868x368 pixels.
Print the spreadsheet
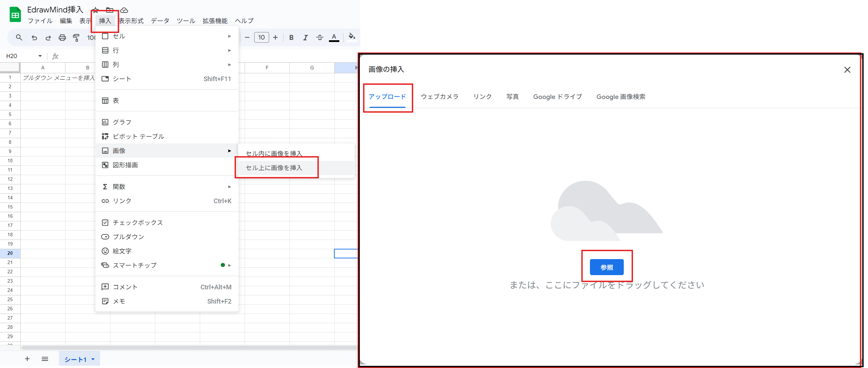(x=62, y=37)
